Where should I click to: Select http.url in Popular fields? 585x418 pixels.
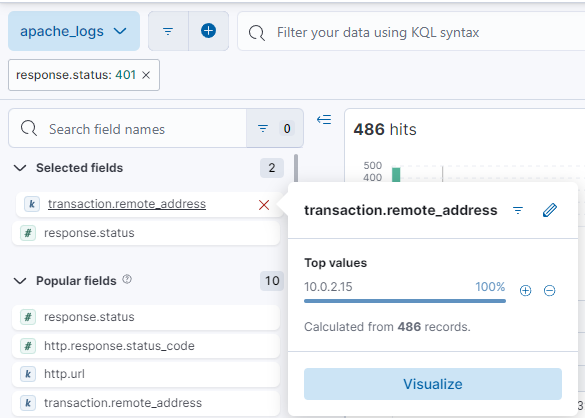(x=146, y=374)
